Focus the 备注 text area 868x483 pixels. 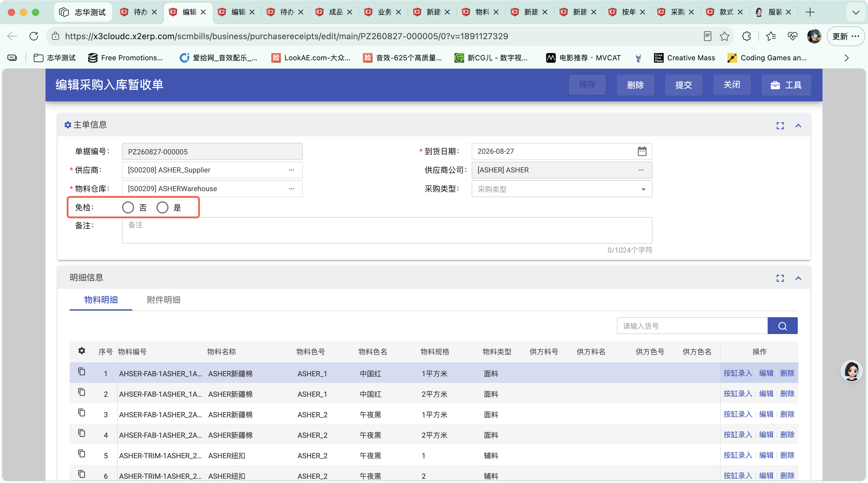click(387, 230)
